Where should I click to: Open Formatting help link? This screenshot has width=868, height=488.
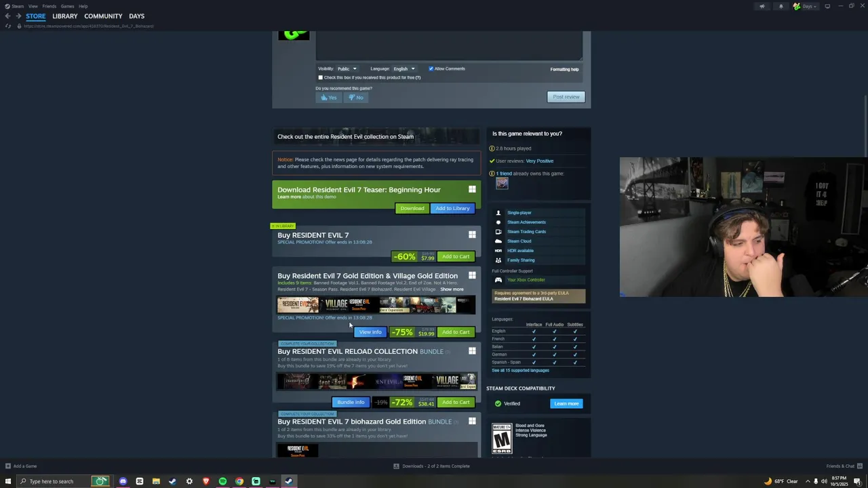[564, 69]
